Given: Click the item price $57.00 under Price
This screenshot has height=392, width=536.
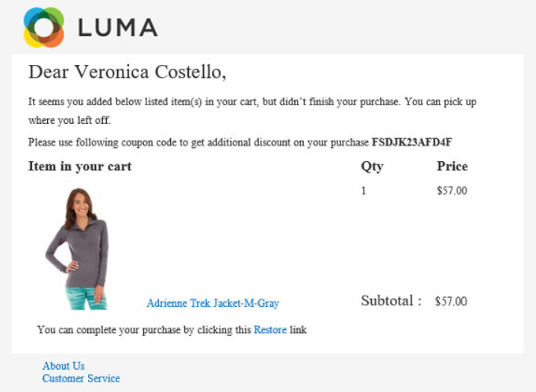Looking at the screenshot, I should pyautogui.click(x=452, y=190).
